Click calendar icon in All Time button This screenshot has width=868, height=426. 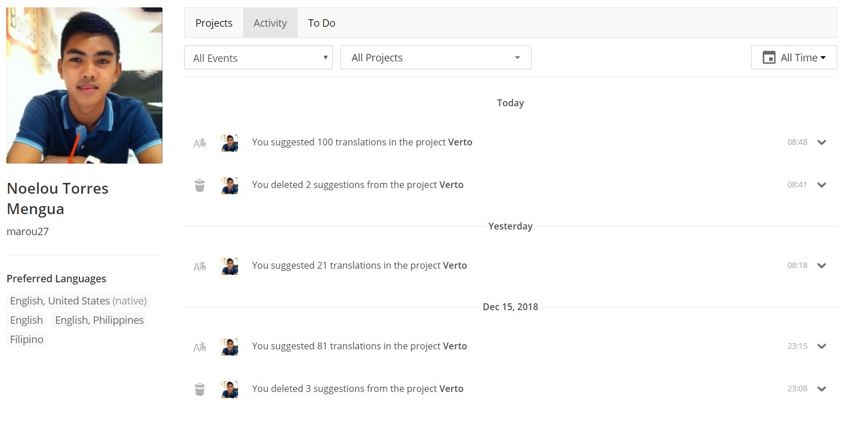tap(769, 57)
